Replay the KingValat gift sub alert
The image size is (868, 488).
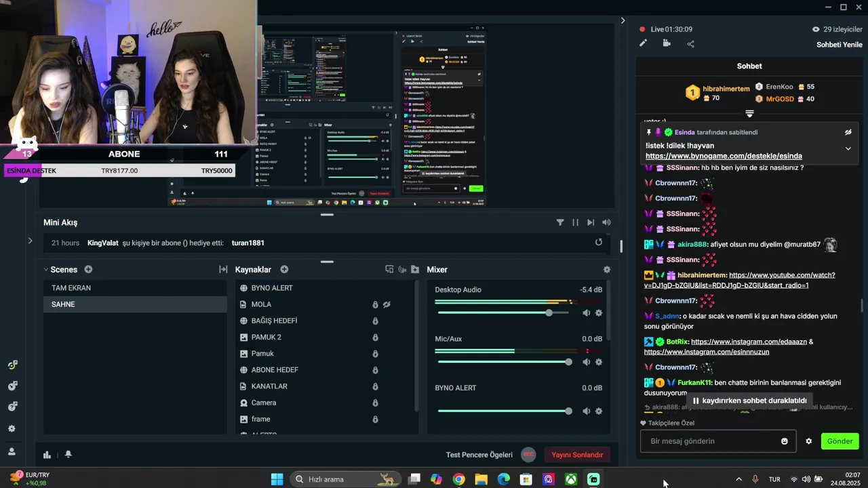click(599, 243)
